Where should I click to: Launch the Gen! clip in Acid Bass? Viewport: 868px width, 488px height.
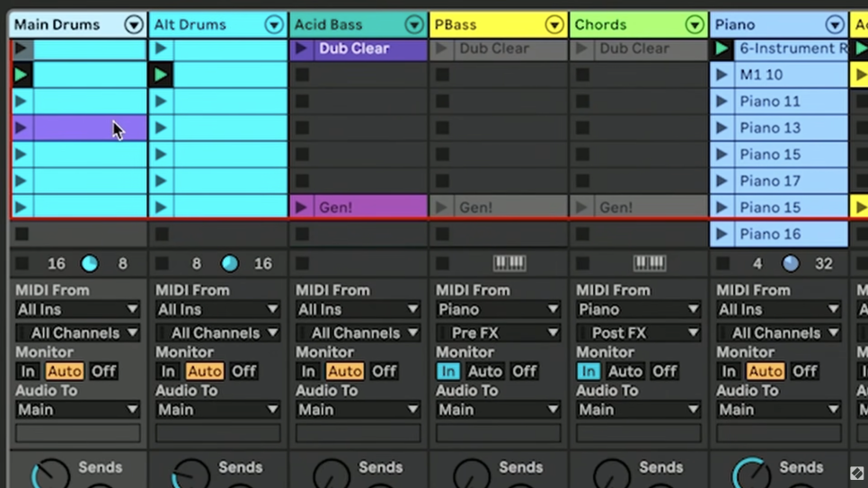coord(301,208)
